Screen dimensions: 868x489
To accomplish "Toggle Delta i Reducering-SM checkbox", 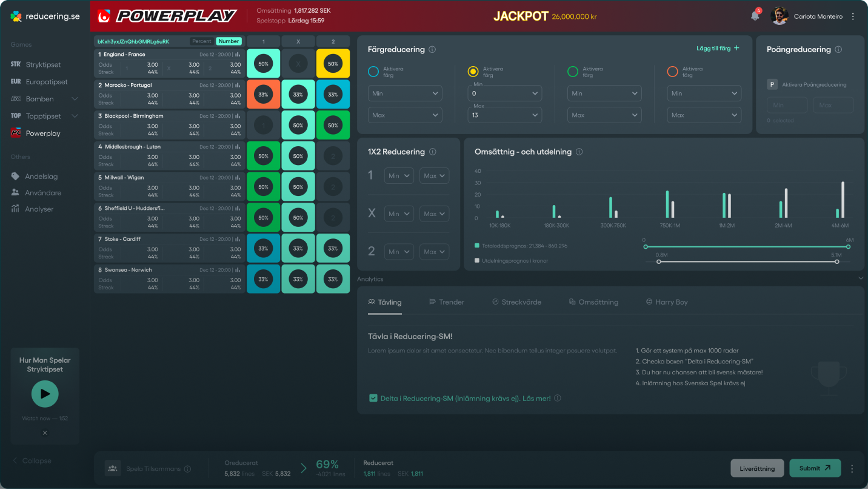I will click(373, 398).
